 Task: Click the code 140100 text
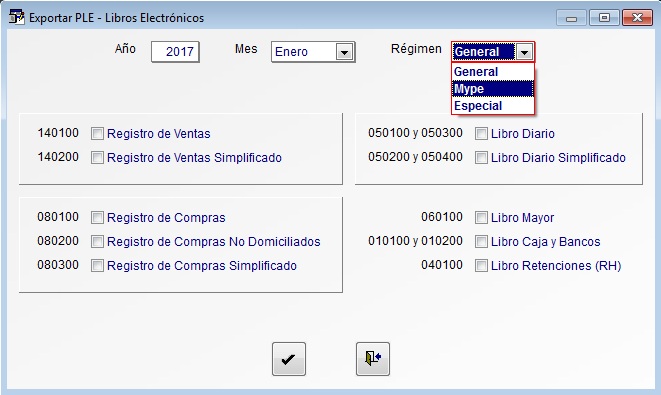coord(58,133)
